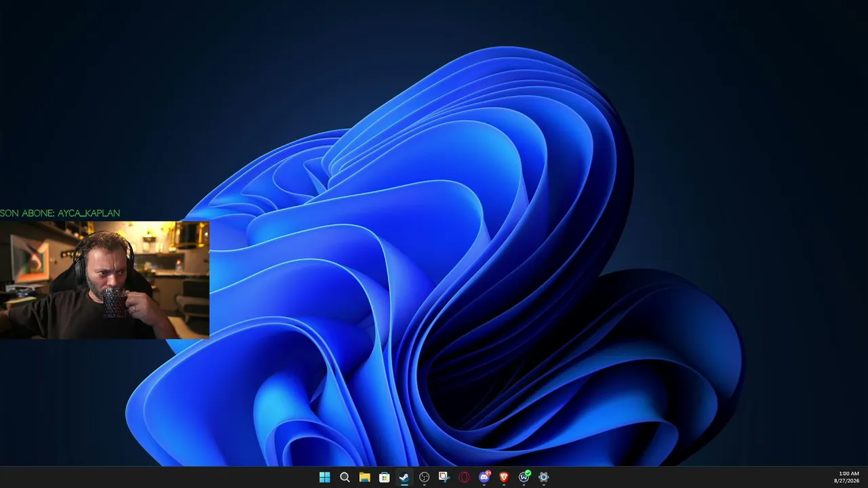Open the clock and date panel
Viewport: 868px width, 488px height.
[x=847, y=477]
